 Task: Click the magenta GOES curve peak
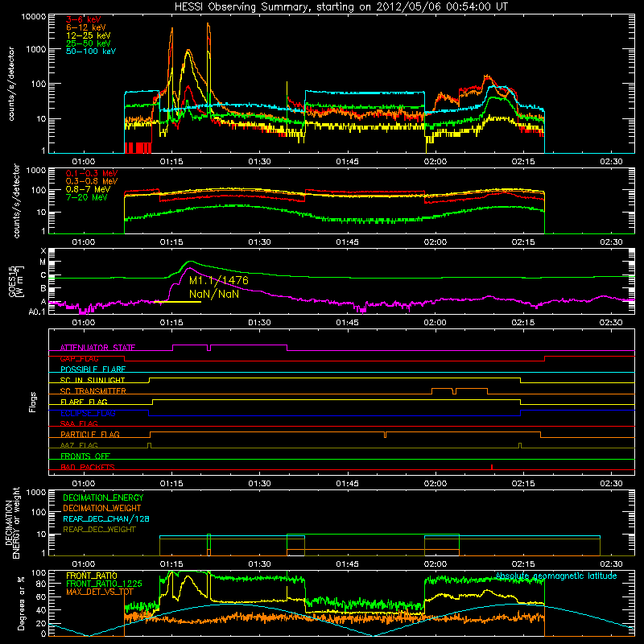tap(189, 268)
